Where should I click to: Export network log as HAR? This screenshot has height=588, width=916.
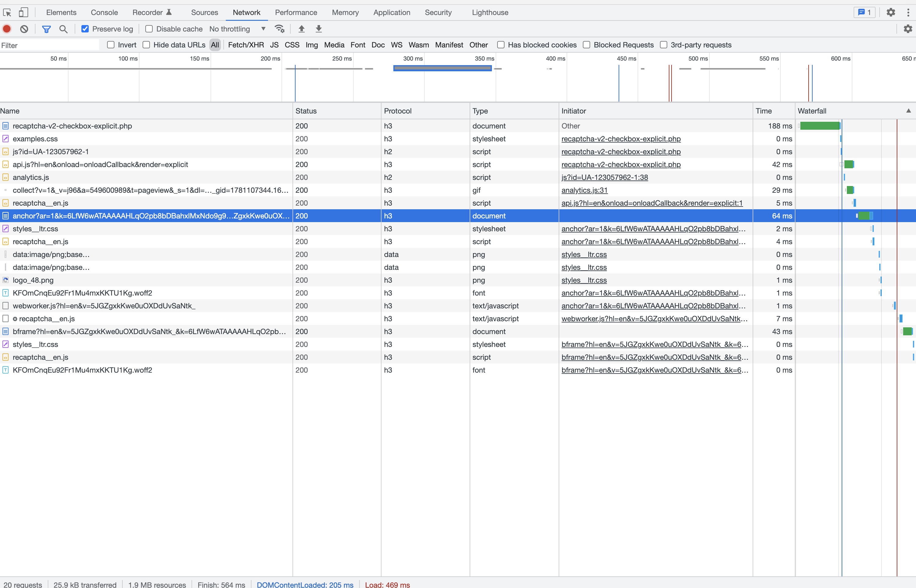click(x=318, y=29)
